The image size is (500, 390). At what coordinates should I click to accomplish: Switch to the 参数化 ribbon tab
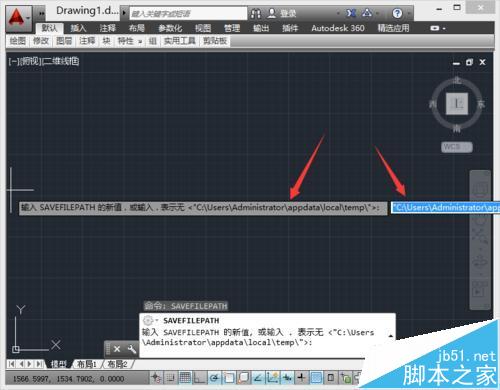[170, 28]
